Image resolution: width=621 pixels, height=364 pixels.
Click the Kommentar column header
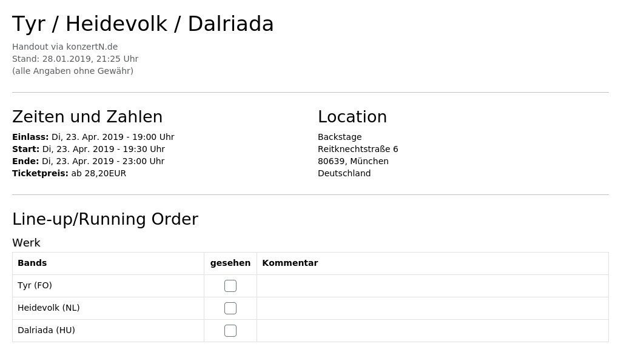coord(290,263)
